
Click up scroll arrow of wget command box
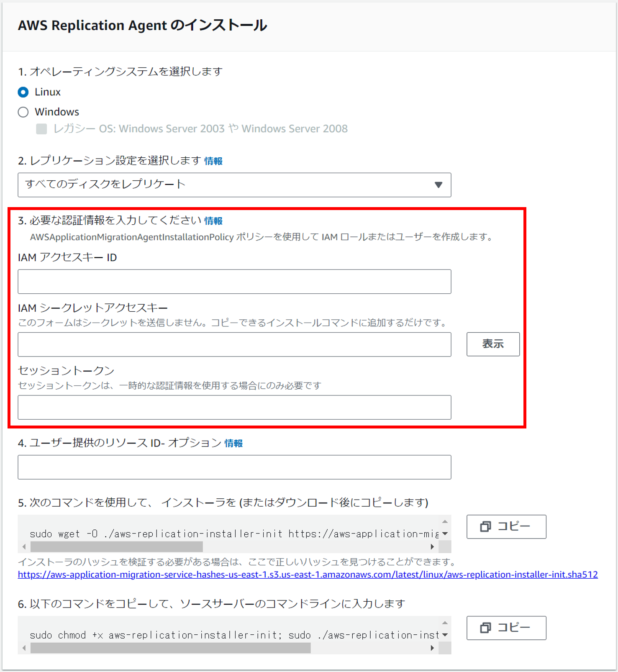tap(445, 521)
